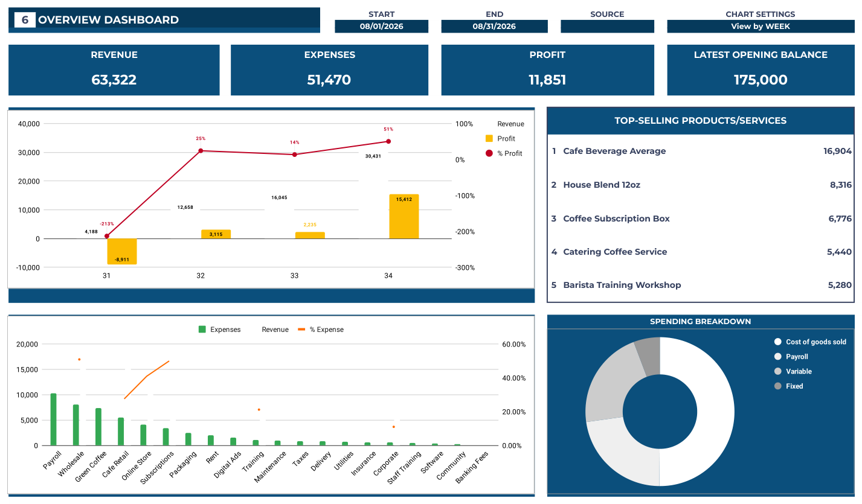This screenshot has width=862, height=504.
Task: Click the Barista Training Workshop product row
Action: [x=701, y=285]
